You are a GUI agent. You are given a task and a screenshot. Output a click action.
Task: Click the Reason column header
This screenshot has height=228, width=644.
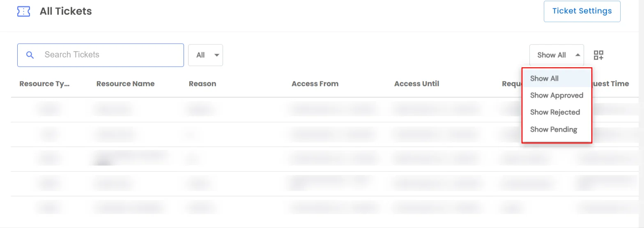[202, 84]
